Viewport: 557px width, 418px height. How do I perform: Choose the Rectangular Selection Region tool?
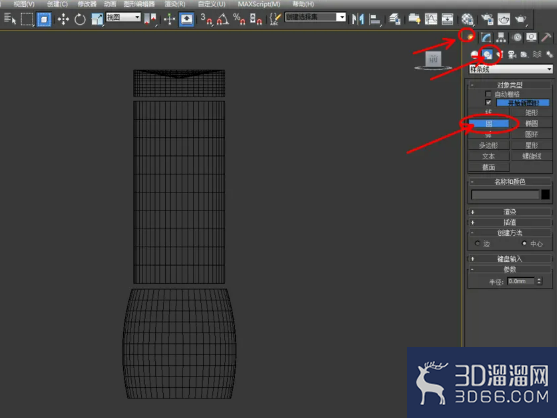tap(27, 19)
